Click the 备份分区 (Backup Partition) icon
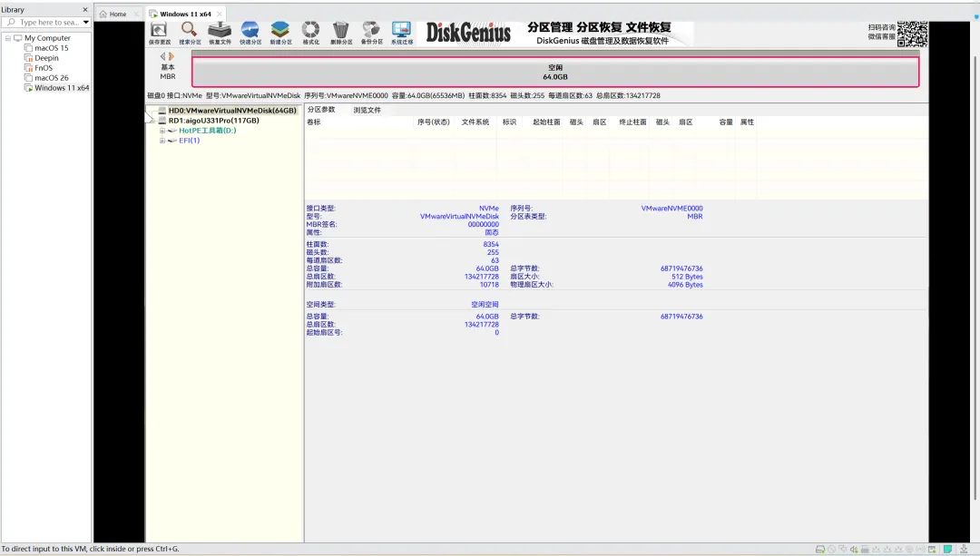 371,34
